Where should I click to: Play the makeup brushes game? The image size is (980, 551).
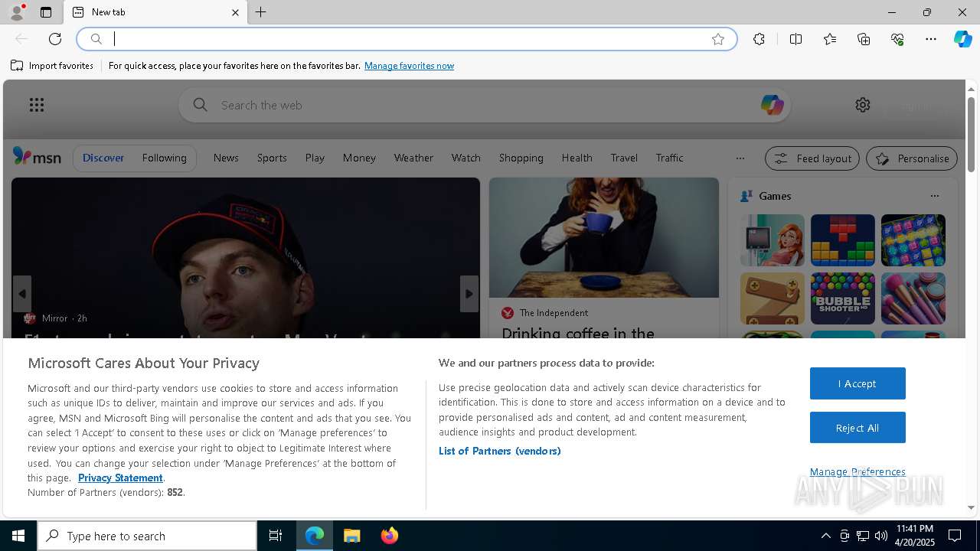pos(913,298)
